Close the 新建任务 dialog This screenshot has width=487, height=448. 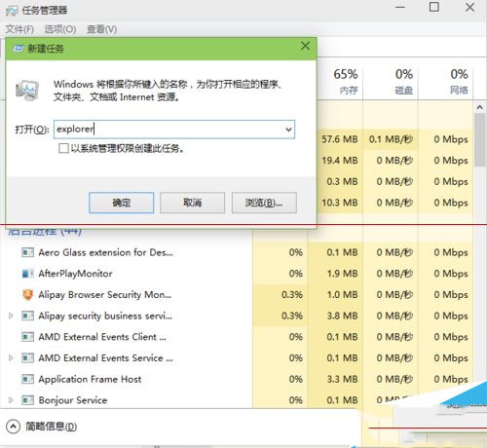coord(305,46)
